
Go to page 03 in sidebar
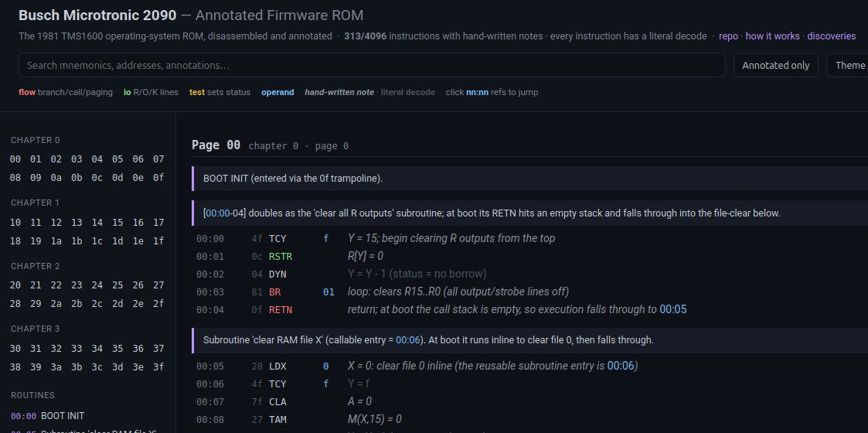tap(77, 159)
